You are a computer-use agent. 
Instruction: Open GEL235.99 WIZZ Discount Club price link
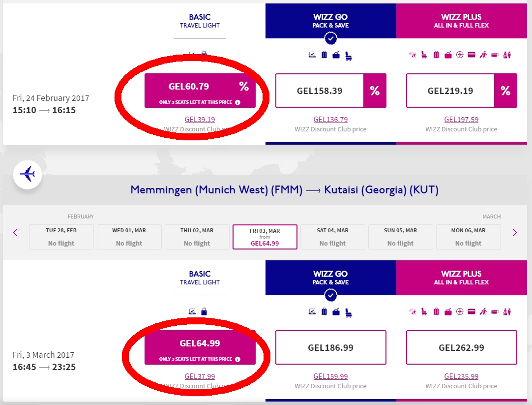coord(461,376)
